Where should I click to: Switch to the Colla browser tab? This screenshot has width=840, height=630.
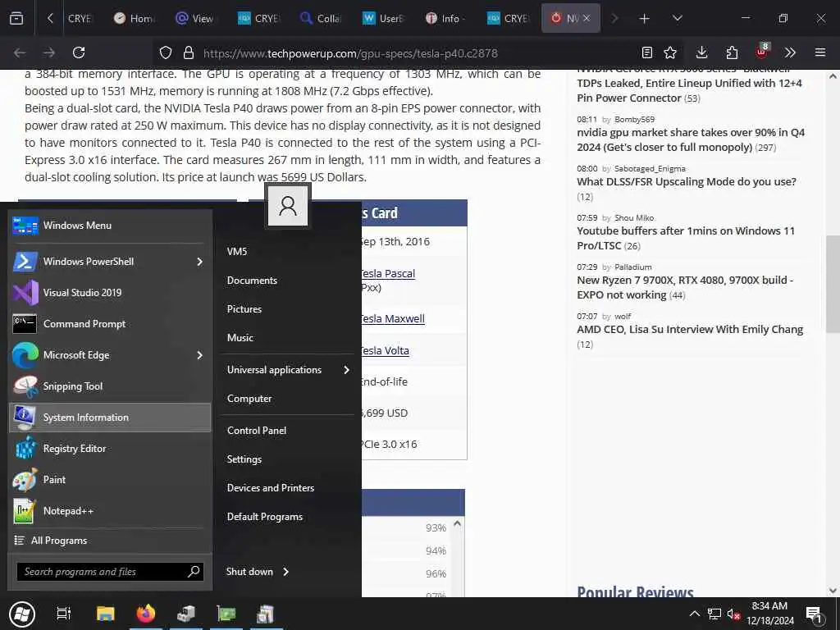point(321,18)
